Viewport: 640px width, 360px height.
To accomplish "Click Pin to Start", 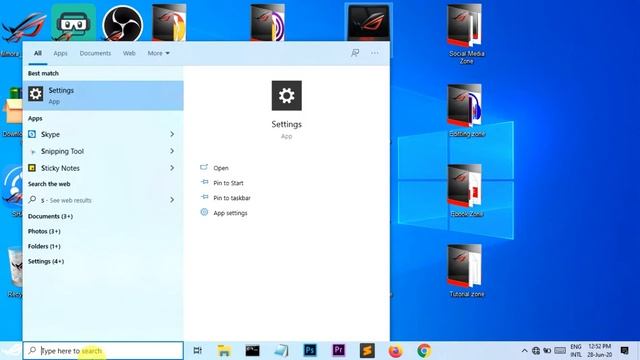I will (228, 183).
